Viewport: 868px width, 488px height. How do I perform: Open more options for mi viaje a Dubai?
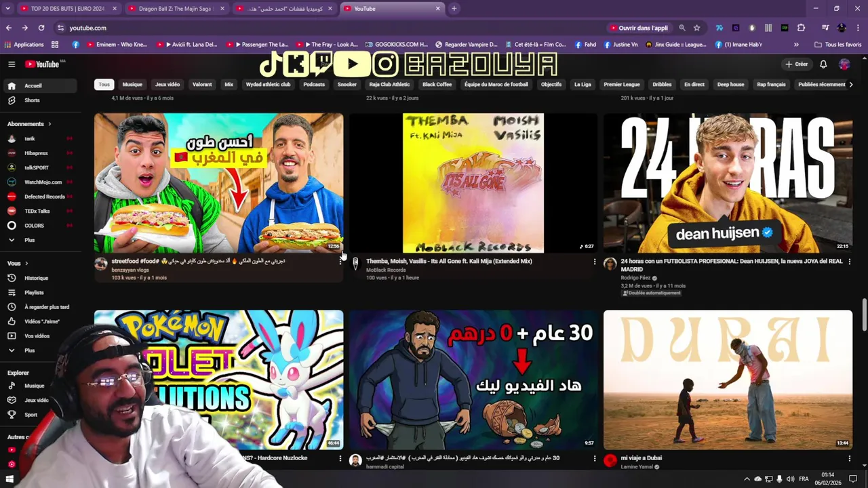849,458
